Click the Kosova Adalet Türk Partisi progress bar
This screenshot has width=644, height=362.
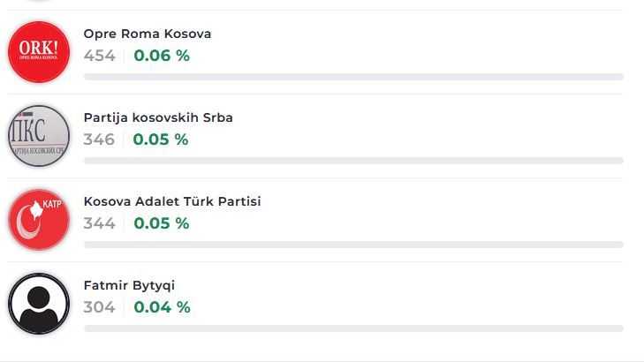[353, 245]
